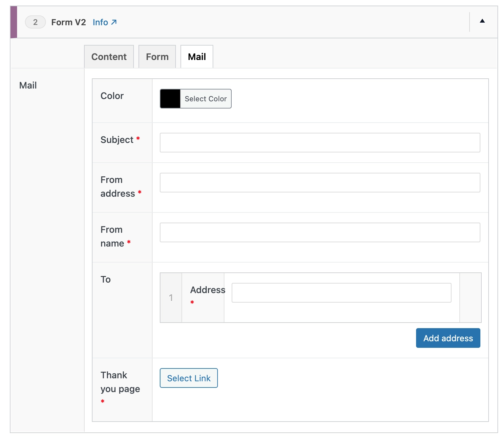Focus the Subject input field
This screenshot has width=504, height=436.
(320, 143)
